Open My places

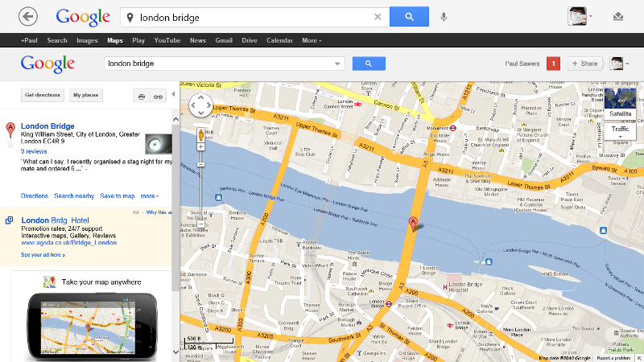coord(86,95)
